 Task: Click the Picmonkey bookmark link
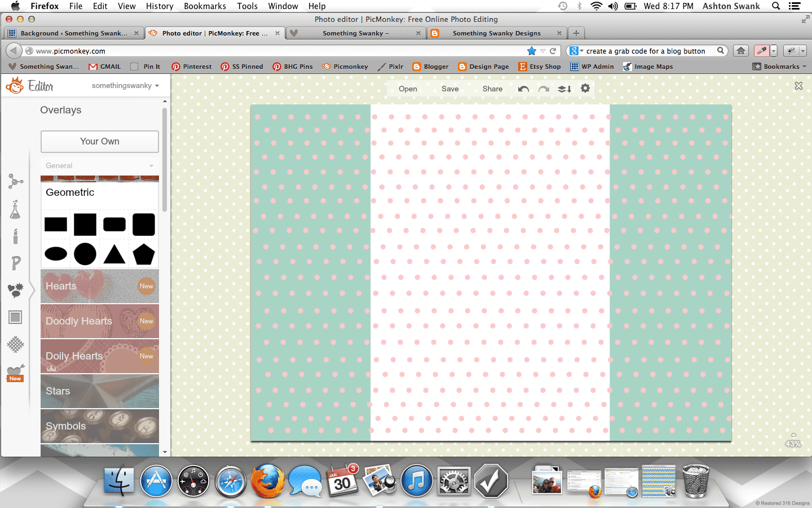coord(345,67)
